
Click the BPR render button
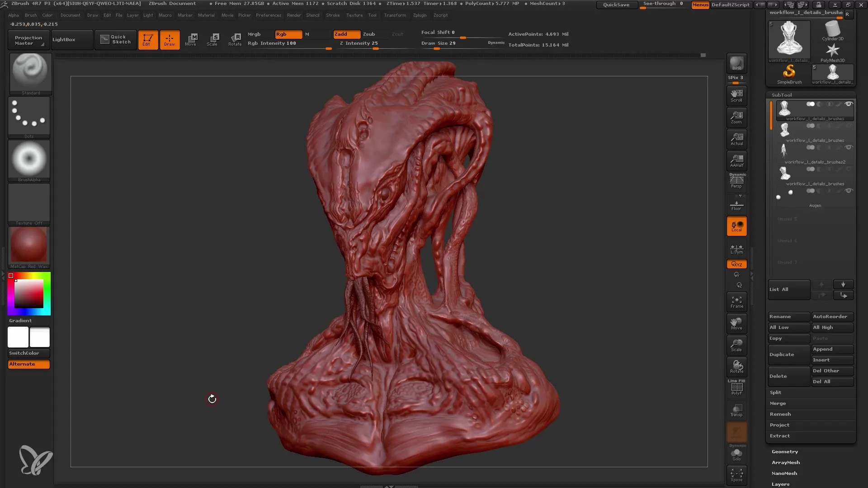pos(736,64)
